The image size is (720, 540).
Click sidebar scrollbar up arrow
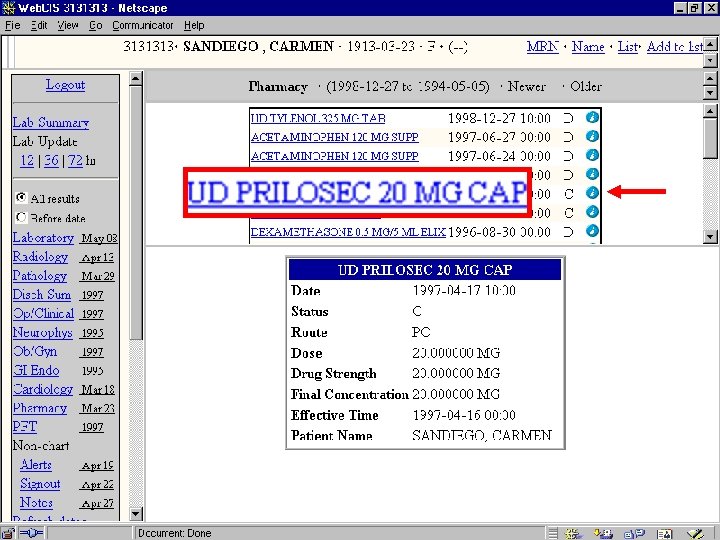coord(135,79)
